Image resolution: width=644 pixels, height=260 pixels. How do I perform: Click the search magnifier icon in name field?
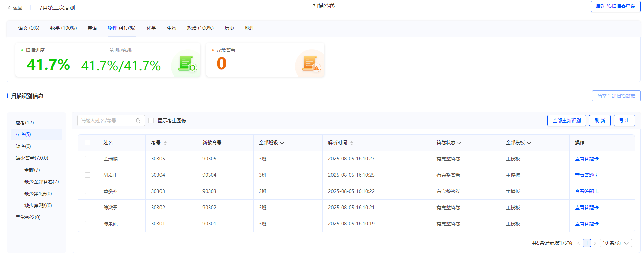tap(138, 121)
